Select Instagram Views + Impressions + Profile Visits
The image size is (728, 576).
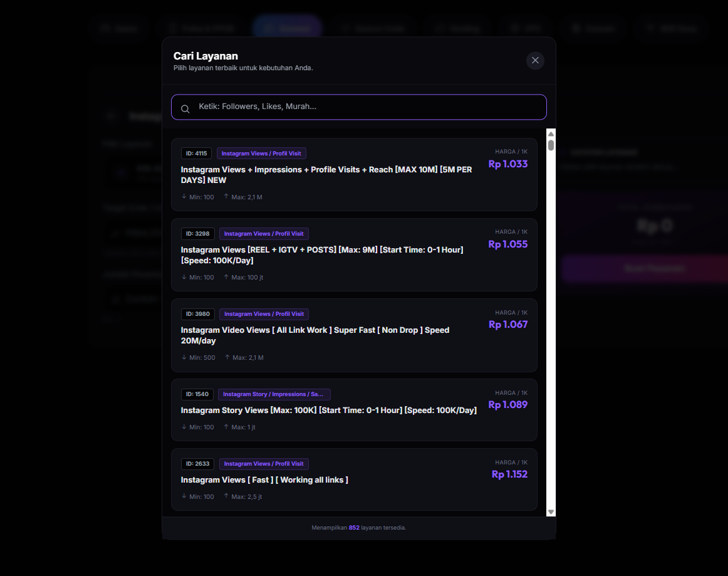point(326,175)
